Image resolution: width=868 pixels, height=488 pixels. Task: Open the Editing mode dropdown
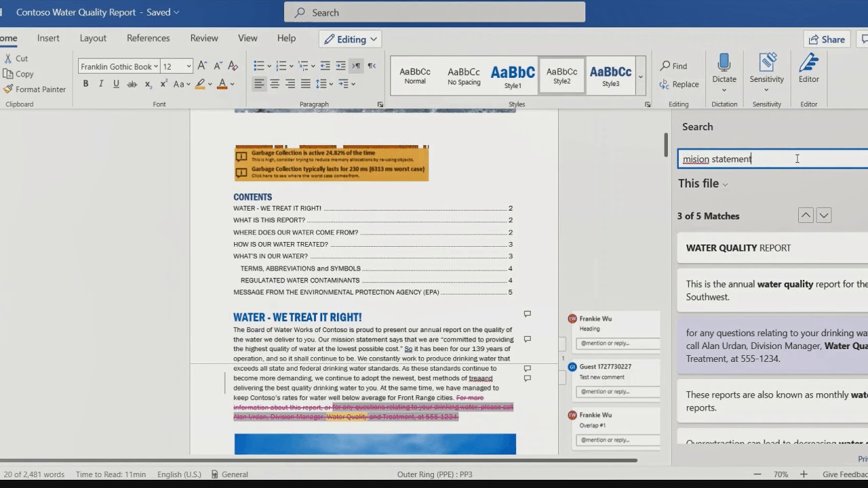click(x=350, y=39)
